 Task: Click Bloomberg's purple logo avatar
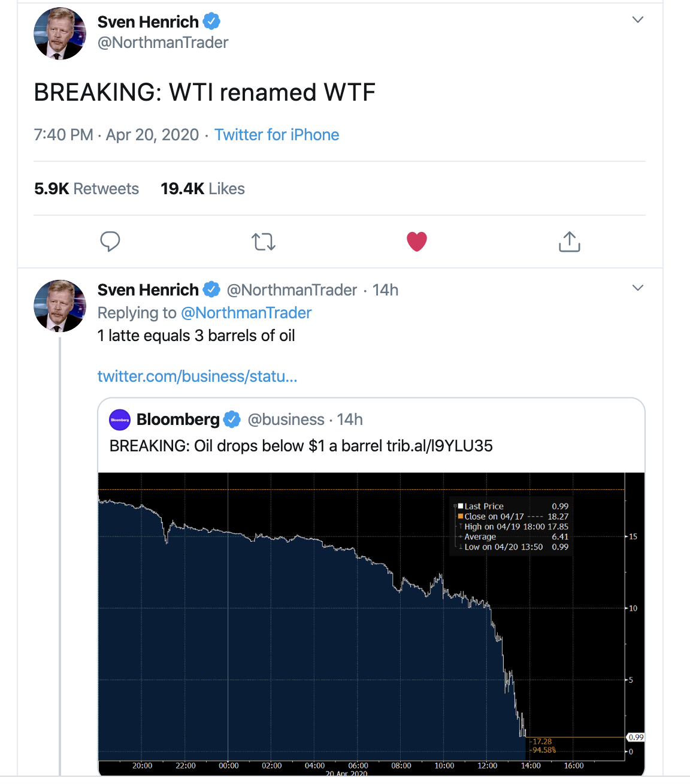[120, 420]
